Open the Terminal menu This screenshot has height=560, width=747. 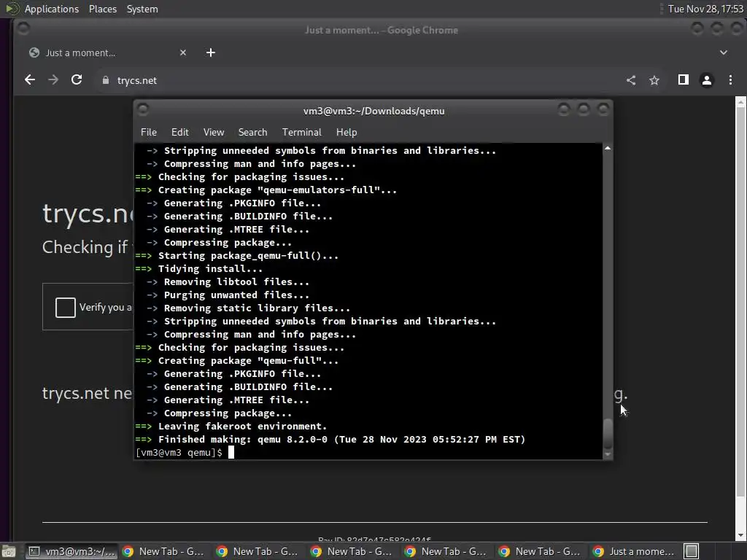pyautogui.click(x=301, y=133)
